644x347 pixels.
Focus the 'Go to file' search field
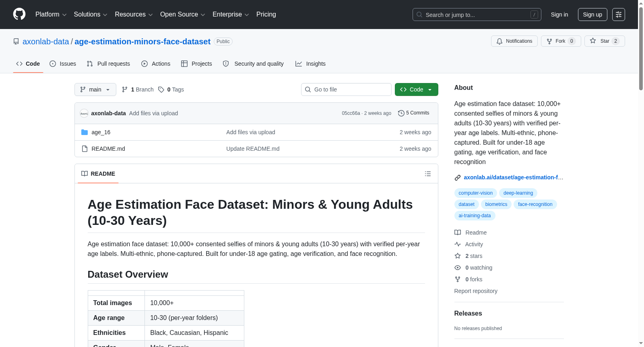pyautogui.click(x=346, y=89)
